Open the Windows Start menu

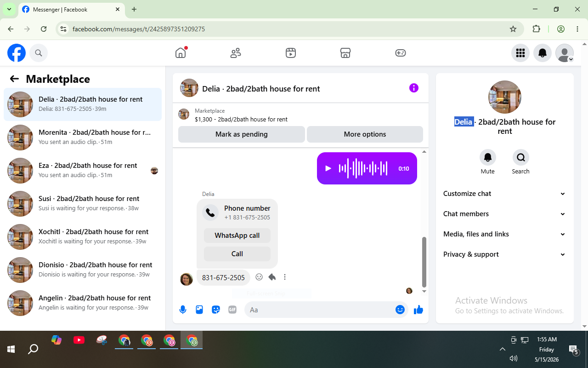tap(11, 349)
